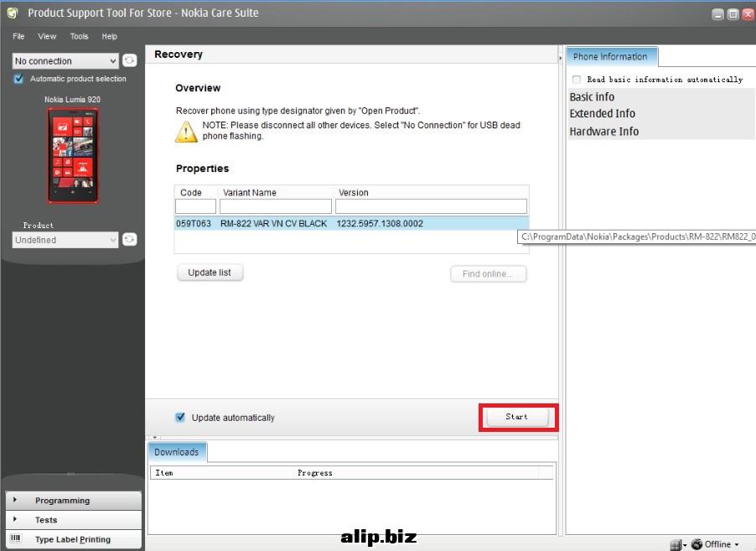Maximize the Nokia Care Suite window
The height and width of the screenshot is (551, 756).
(733, 14)
